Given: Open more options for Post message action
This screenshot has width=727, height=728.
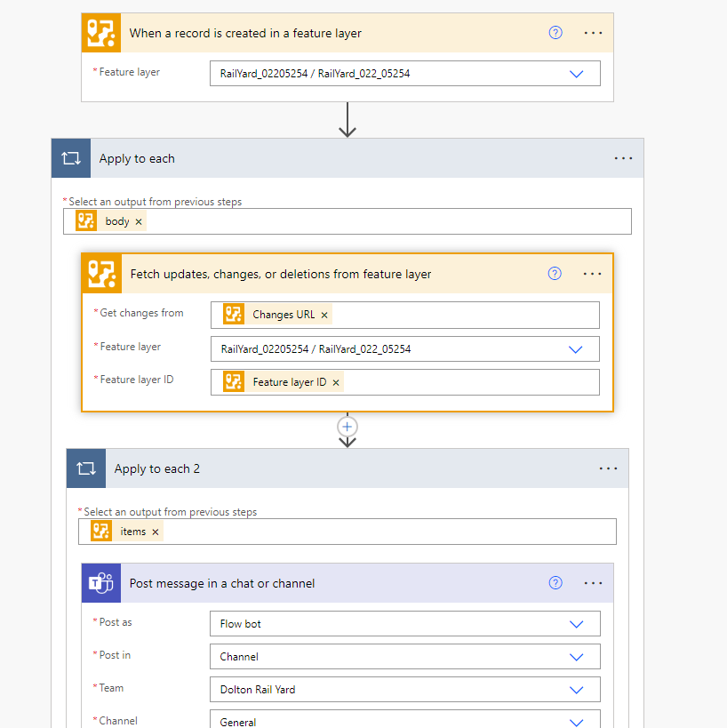Looking at the screenshot, I should coord(593,583).
